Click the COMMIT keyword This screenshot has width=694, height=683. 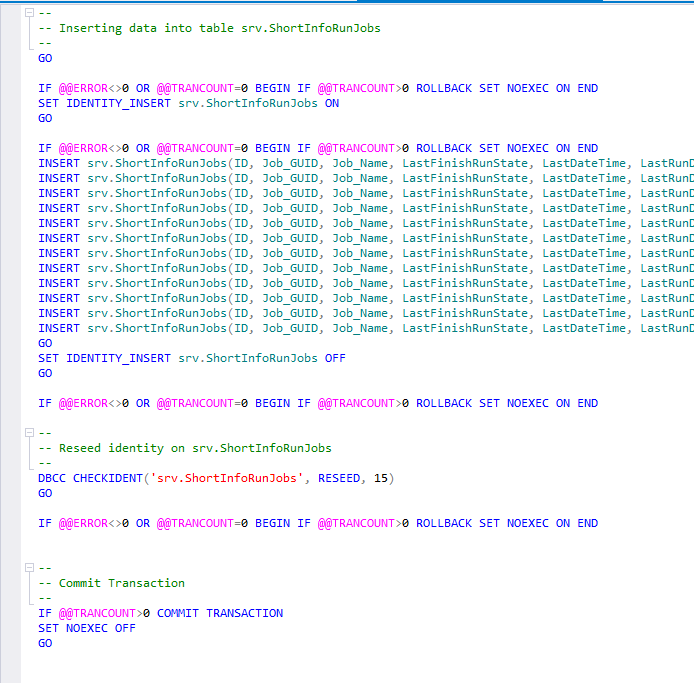pyautogui.click(x=177, y=614)
